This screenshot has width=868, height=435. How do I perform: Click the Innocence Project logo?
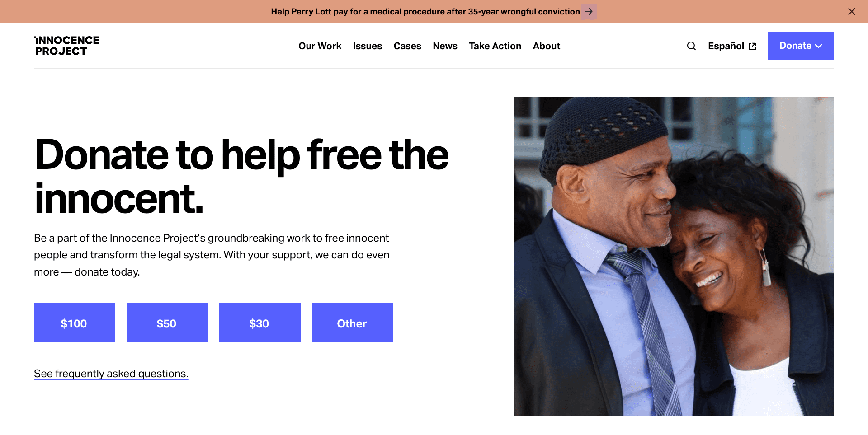click(x=67, y=46)
